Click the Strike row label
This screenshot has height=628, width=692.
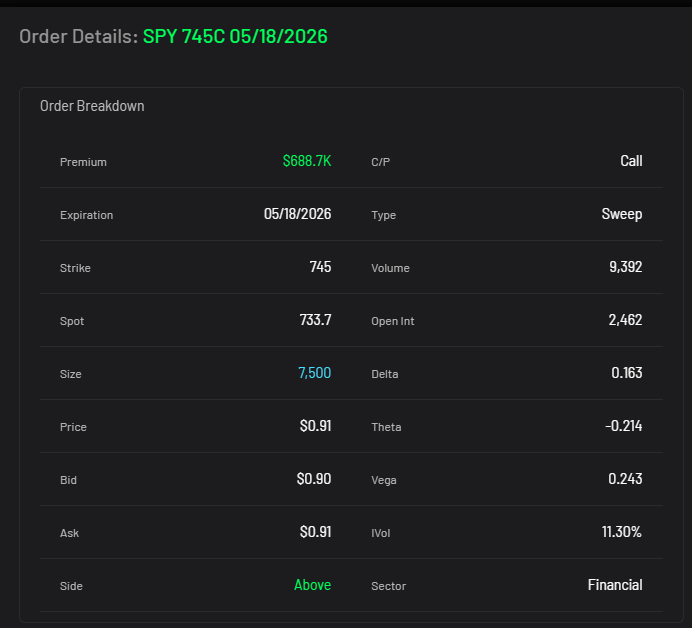pyautogui.click(x=75, y=268)
